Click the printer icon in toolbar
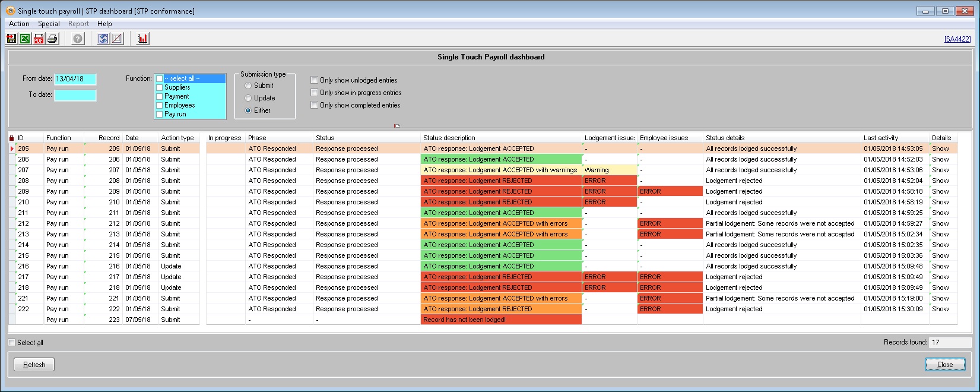Viewport: 980px width, 392px height. (52, 39)
